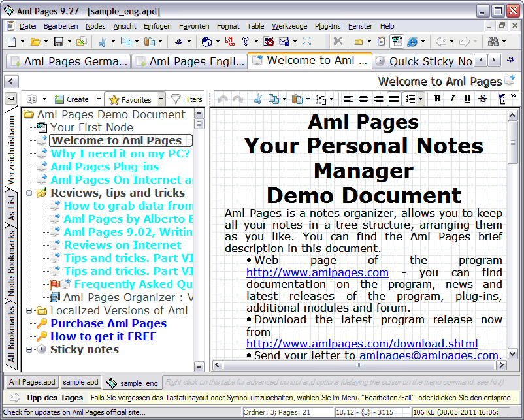This screenshot has height=420, width=524.
Task: Open the blue home page icon
Action: [x=207, y=42]
